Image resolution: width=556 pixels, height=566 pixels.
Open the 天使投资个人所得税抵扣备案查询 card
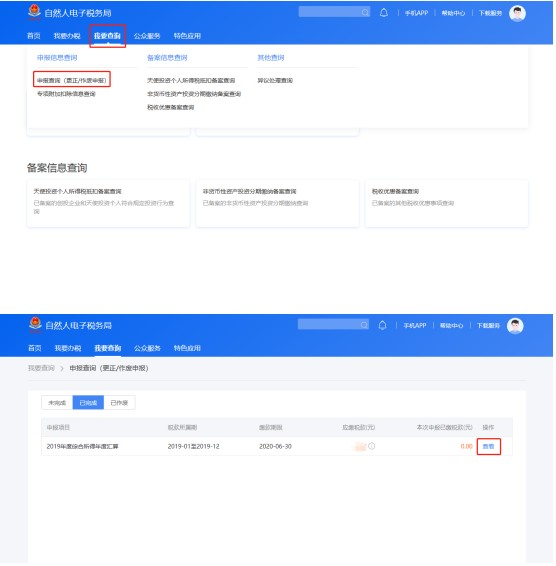point(109,205)
